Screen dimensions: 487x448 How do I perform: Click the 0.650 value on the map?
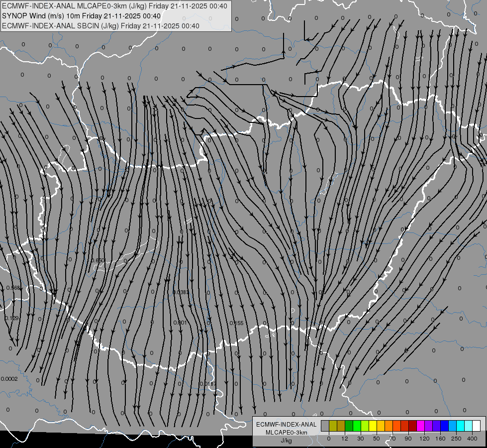[x=98, y=260]
